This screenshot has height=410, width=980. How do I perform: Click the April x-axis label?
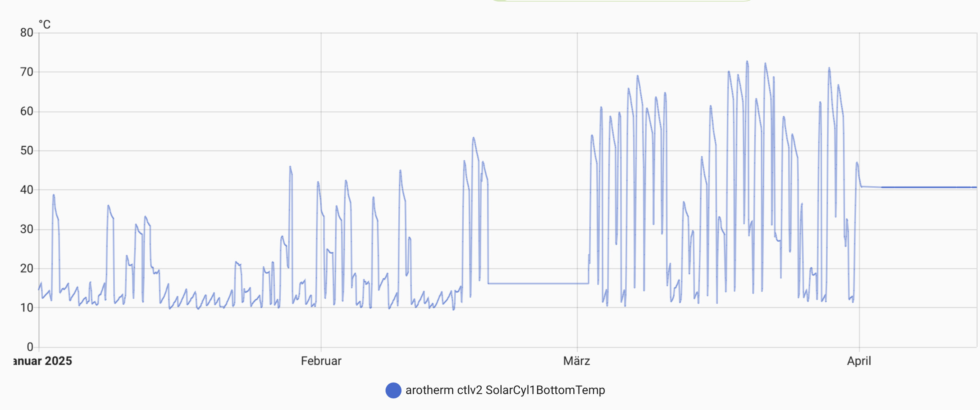tap(859, 361)
